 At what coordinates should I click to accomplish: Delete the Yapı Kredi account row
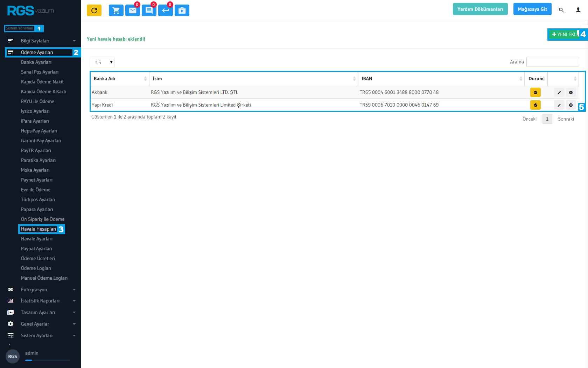(571, 105)
